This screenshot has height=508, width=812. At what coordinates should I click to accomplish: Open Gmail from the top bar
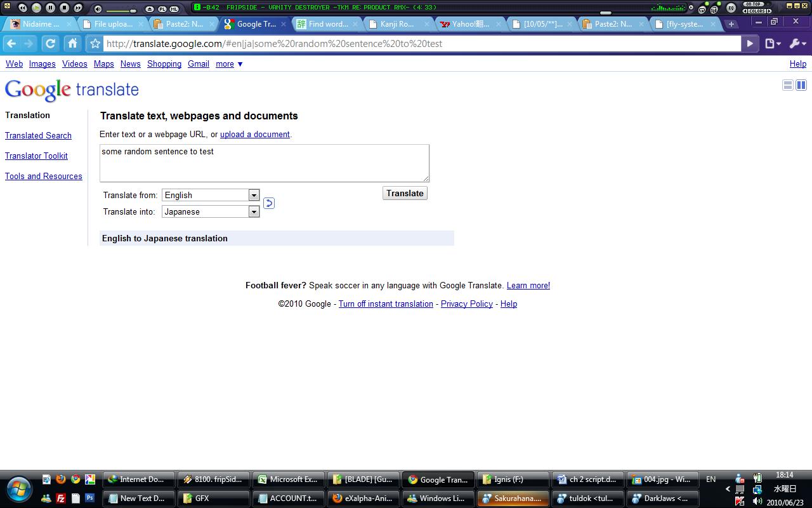199,64
